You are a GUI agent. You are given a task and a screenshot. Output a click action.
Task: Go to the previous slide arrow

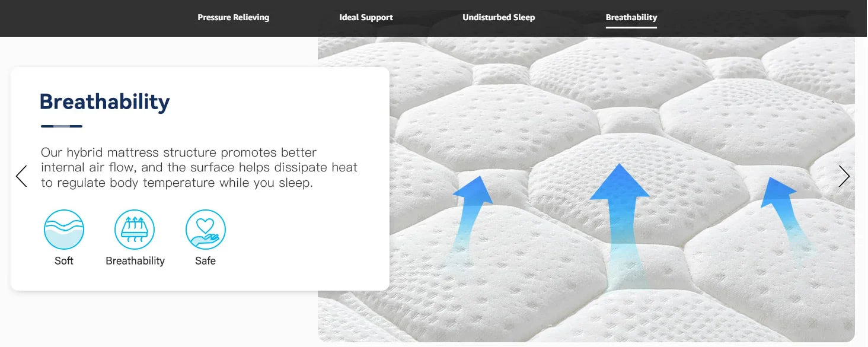[21, 176]
